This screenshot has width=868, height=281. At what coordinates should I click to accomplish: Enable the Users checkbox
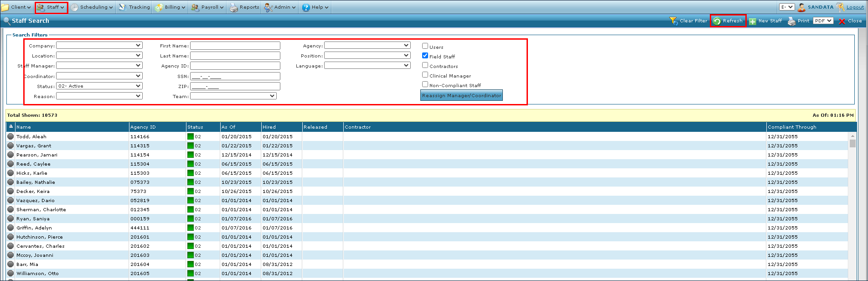point(425,46)
